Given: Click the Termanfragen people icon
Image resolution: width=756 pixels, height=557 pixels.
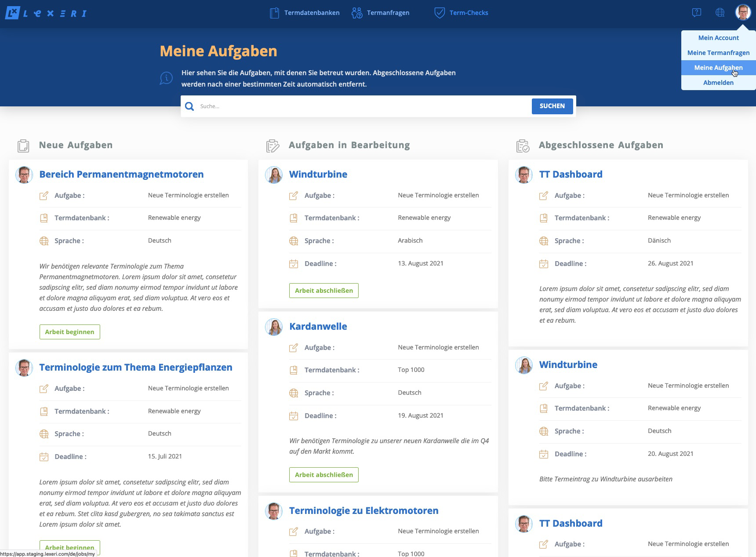Looking at the screenshot, I should 357,13.
